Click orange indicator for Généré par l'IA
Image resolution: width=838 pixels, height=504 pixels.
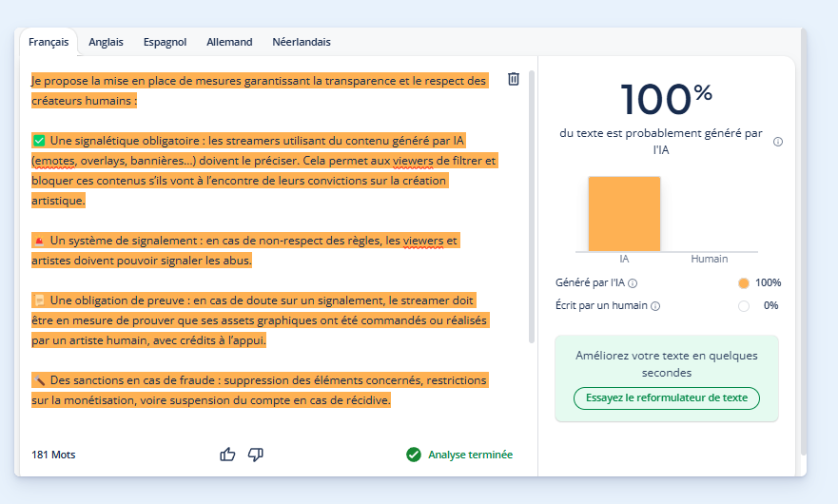744,283
